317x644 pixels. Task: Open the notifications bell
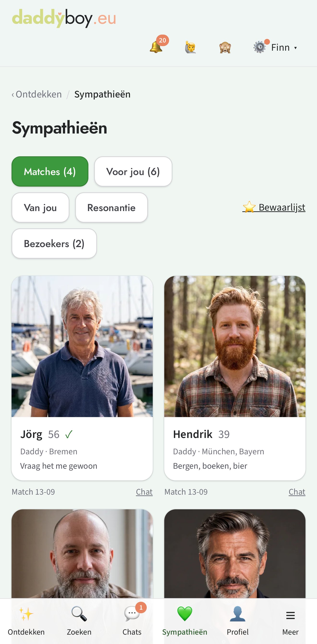pos(156,47)
